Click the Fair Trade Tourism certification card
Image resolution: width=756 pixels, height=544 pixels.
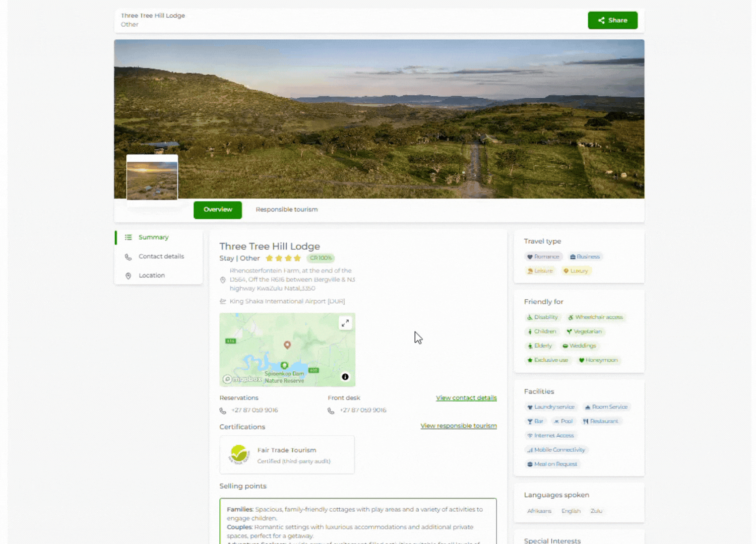pos(287,455)
